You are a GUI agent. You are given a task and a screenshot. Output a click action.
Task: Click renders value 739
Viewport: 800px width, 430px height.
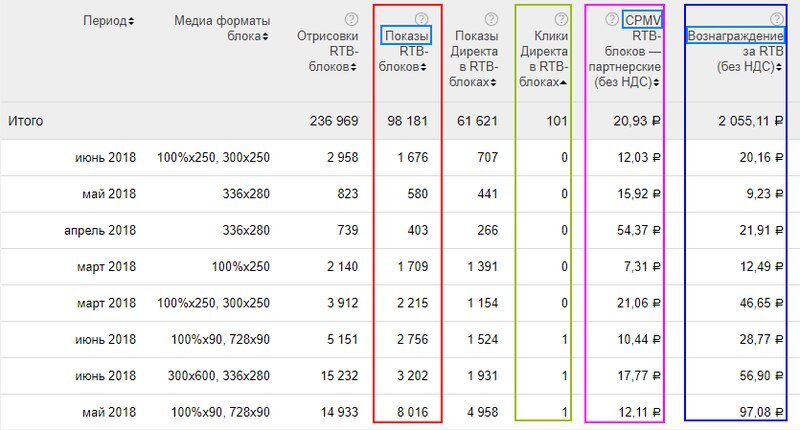pos(347,230)
